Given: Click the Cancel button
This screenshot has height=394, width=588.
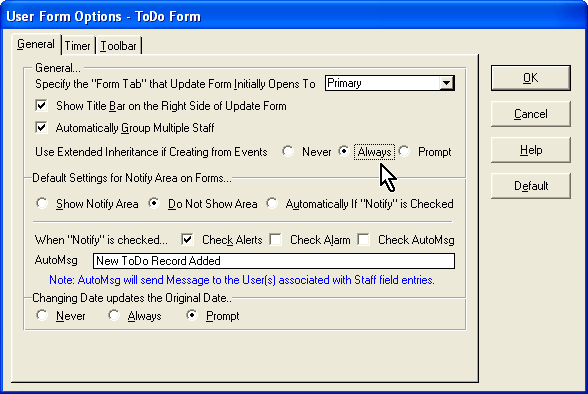Looking at the screenshot, I should click(x=531, y=114).
